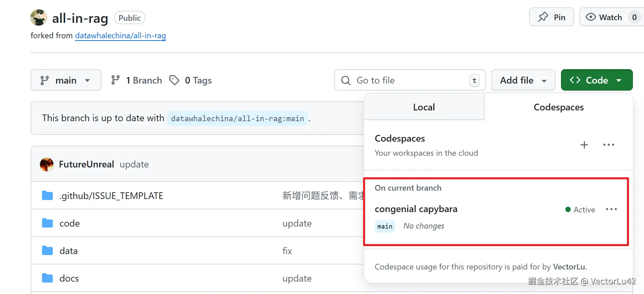The width and height of the screenshot is (644, 294).
Task: Click the FutureUnreal commit author avatar
Action: click(47, 164)
